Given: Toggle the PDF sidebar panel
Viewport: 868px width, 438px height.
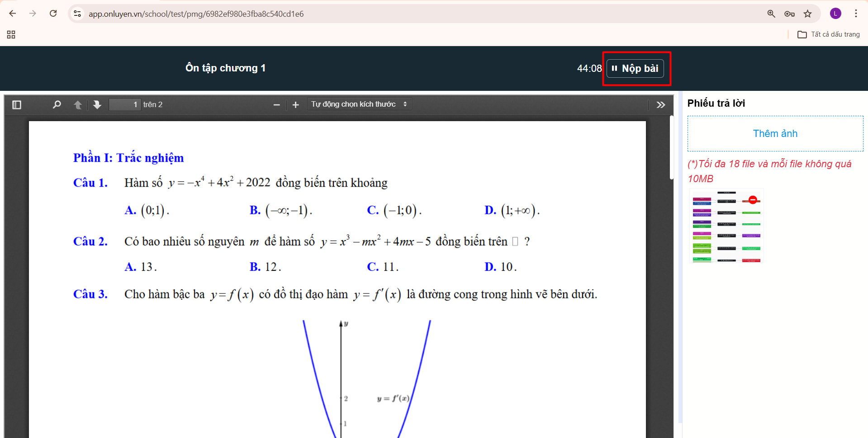Looking at the screenshot, I should click(17, 105).
